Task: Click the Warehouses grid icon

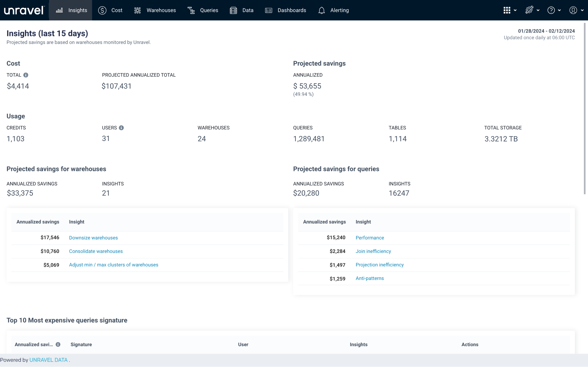Action: click(138, 10)
